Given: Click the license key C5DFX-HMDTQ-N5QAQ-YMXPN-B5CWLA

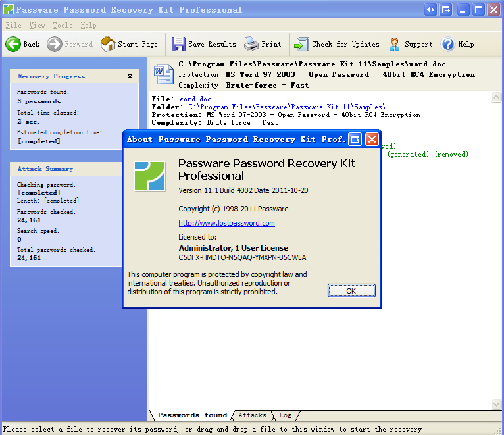Looking at the screenshot, I should coord(242,257).
